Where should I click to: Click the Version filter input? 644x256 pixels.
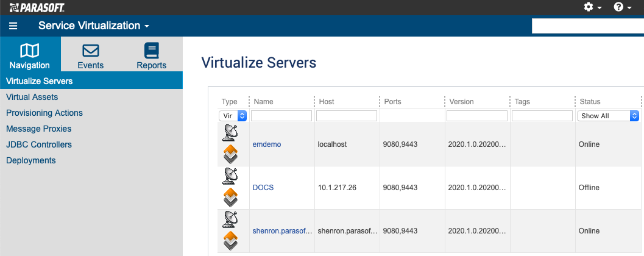pos(477,116)
